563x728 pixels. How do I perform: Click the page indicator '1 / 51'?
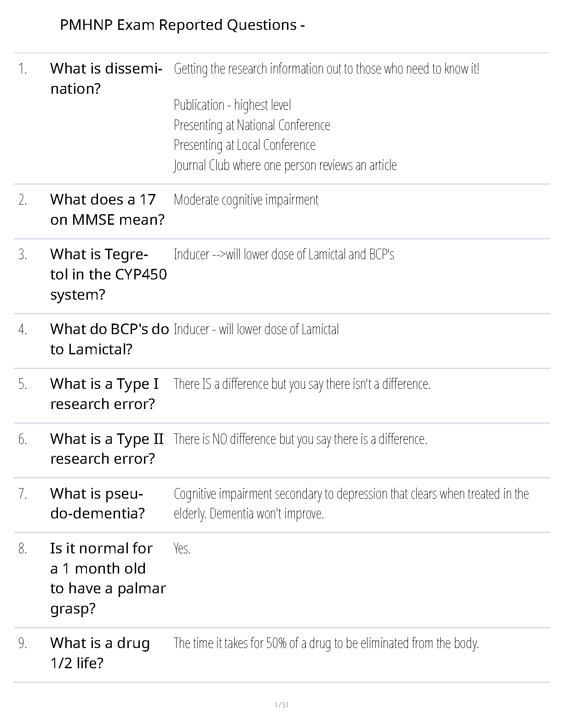click(281, 705)
